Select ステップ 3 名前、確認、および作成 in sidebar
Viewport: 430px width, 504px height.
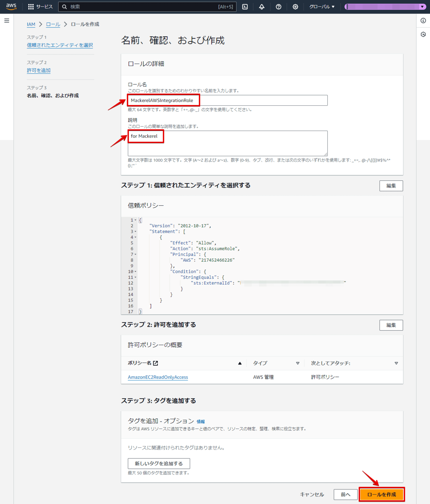point(53,96)
